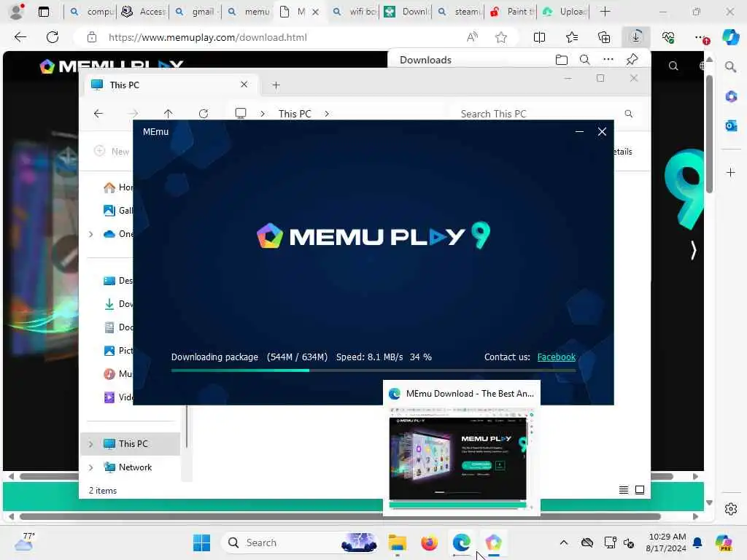Open Browser essentials heart icon
The height and width of the screenshot is (560, 747).
point(668,37)
